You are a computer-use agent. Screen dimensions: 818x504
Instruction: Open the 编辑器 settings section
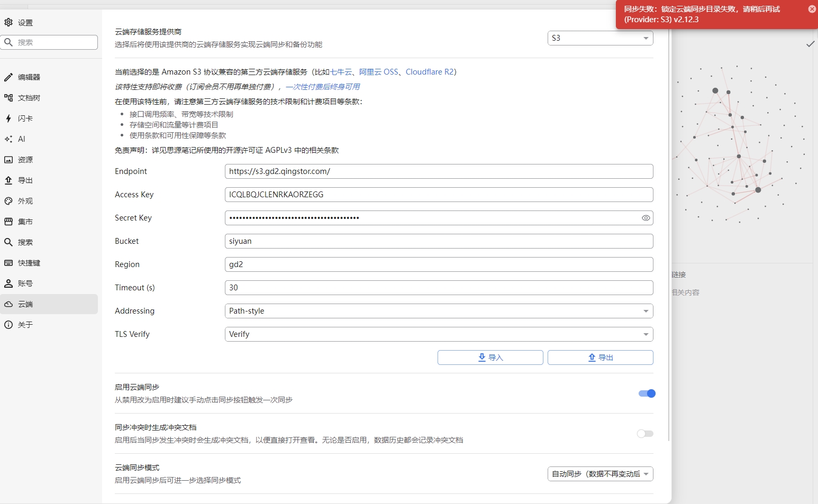[x=24, y=77]
